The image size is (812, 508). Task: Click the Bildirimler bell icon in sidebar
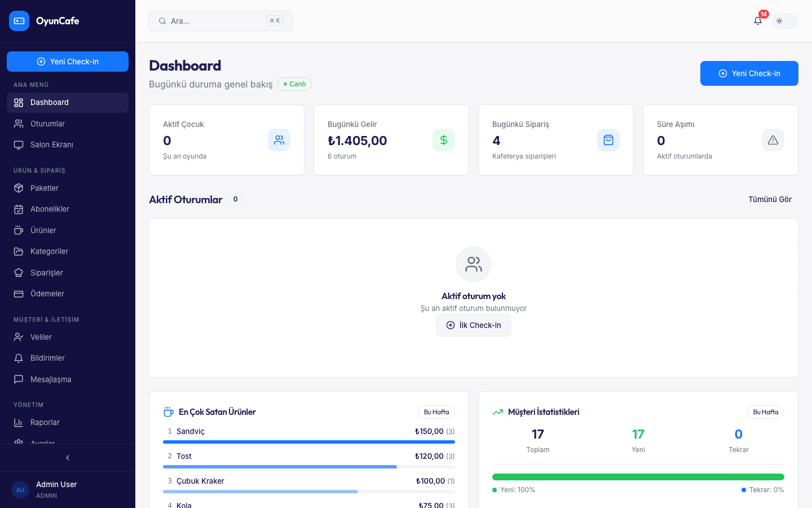(19, 358)
